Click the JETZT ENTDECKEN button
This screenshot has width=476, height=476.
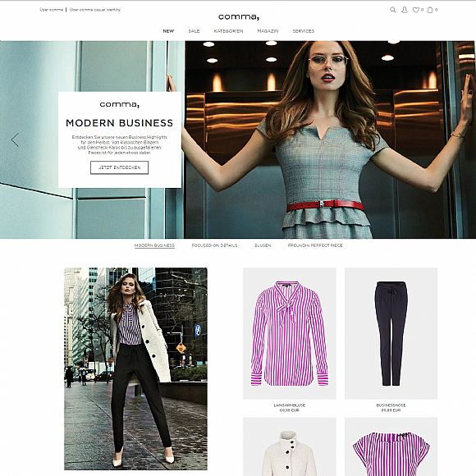coord(119,167)
